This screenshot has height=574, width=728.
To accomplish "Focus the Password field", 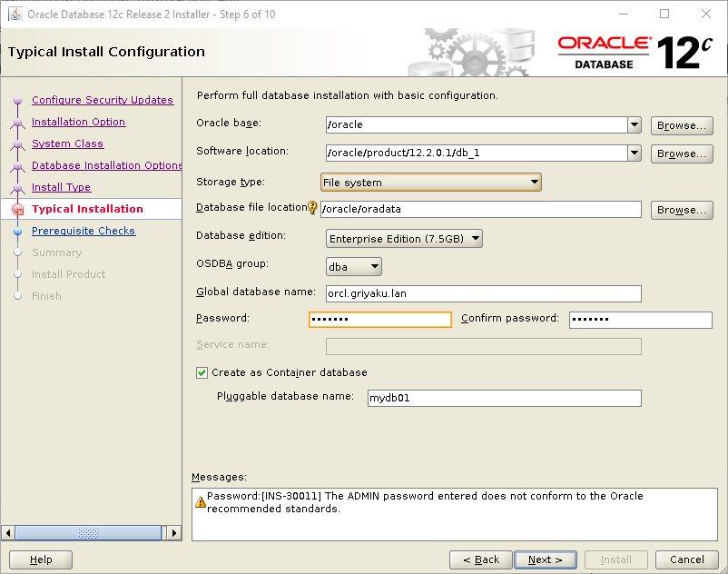I will point(380,320).
